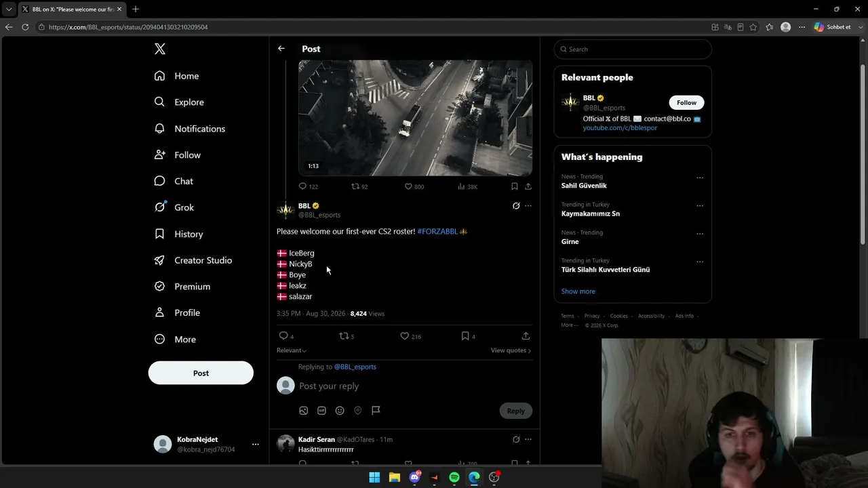This screenshot has height=488, width=868.
Task: Reply to the CS2 roster post with 4 replies
Action: (x=286, y=336)
